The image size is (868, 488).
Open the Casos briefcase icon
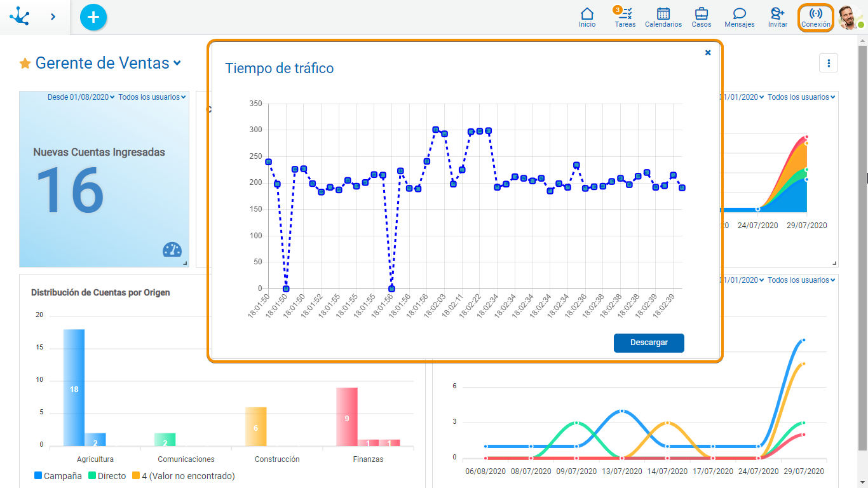click(x=701, y=17)
